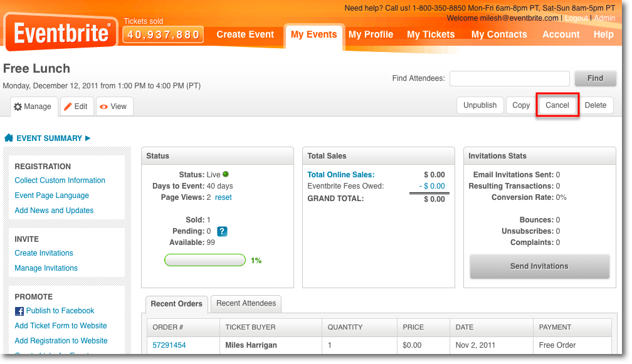Open Total Online Sales link
This screenshot has height=364, width=632.
pyautogui.click(x=340, y=175)
